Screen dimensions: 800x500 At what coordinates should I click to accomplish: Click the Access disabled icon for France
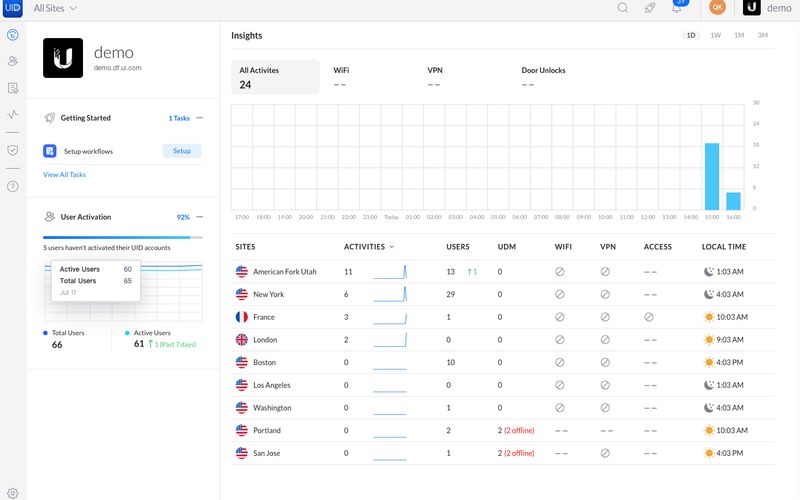648,317
